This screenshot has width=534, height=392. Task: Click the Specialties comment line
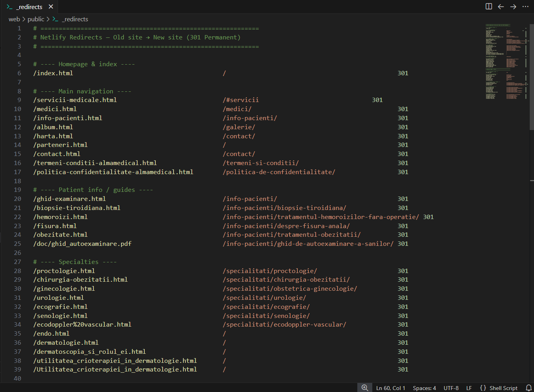75,262
